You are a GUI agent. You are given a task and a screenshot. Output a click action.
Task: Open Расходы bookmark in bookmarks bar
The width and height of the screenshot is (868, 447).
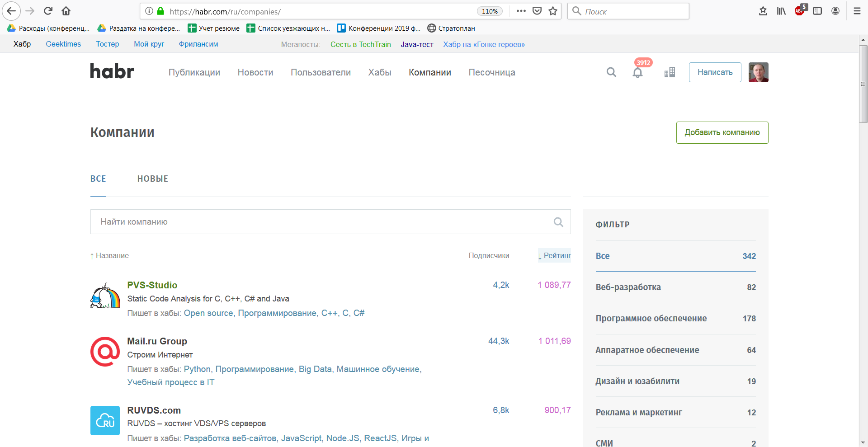(x=48, y=28)
